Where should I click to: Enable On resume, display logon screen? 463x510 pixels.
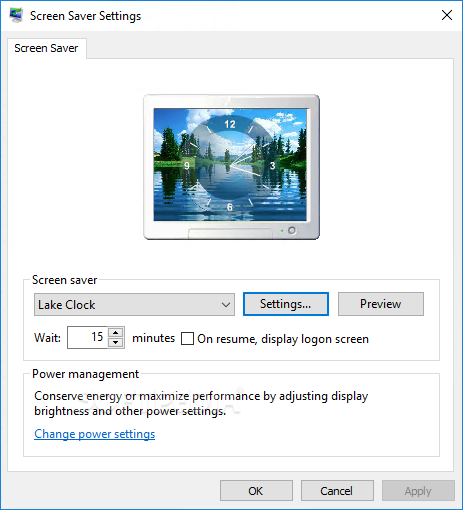click(x=187, y=339)
